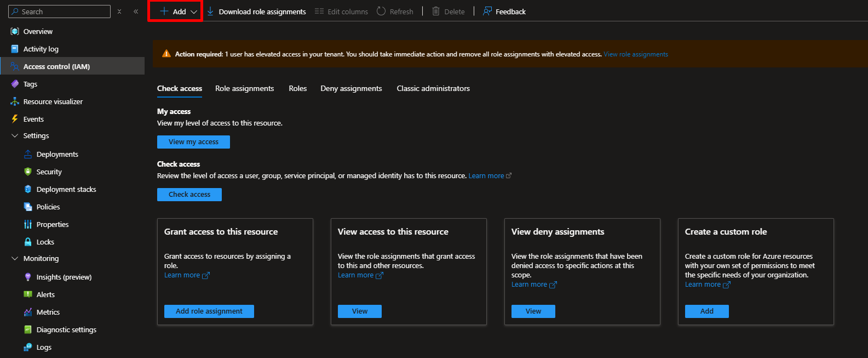Click the Add role assignment button
Image resolution: width=868 pixels, height=358 pixels.
209,311
